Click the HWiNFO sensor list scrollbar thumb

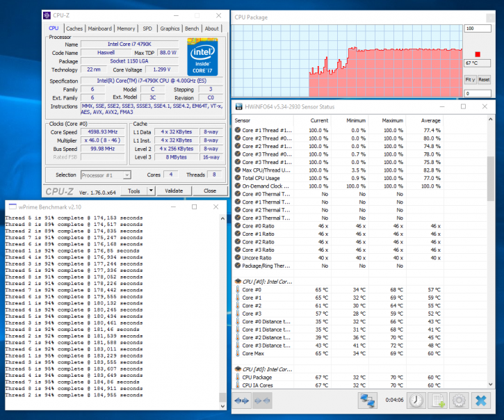(491, 179)
